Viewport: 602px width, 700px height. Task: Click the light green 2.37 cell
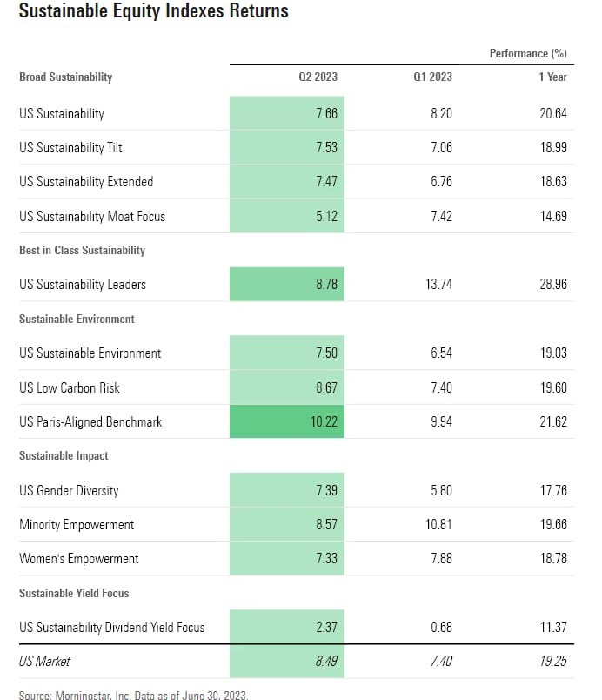(287, 628)
